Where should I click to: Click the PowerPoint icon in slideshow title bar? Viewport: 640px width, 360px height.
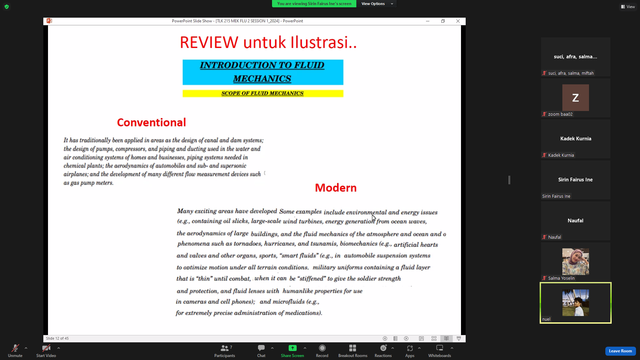tap(49, 21)
